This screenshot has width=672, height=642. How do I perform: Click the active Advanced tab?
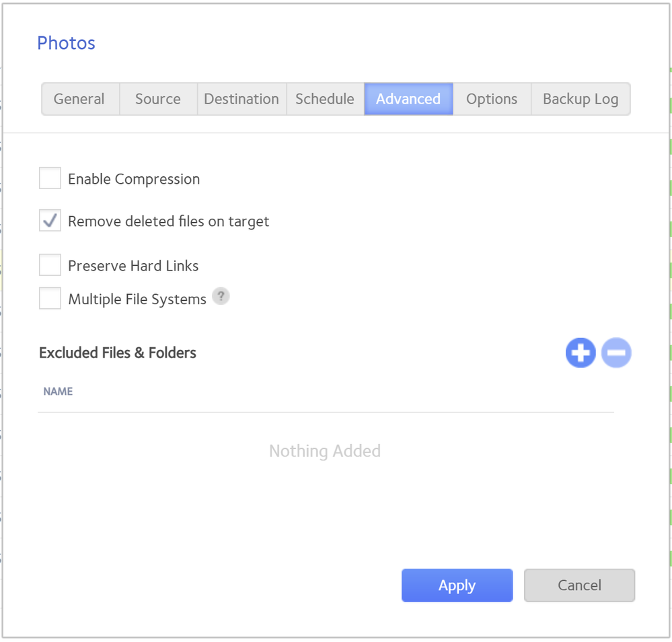click(x=408, y=99)
